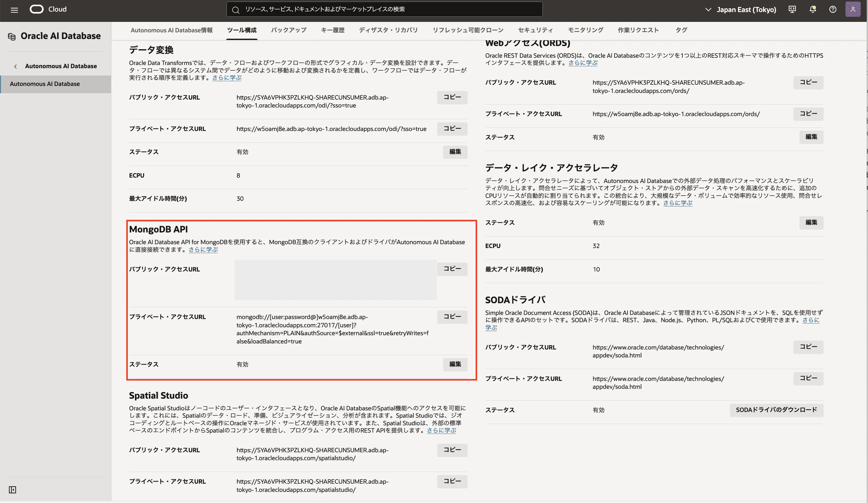The height and width of the screenshot is (503, 868).
Task: Copy the SODAドライバ private access URL
Action: [x=808, y=378]
